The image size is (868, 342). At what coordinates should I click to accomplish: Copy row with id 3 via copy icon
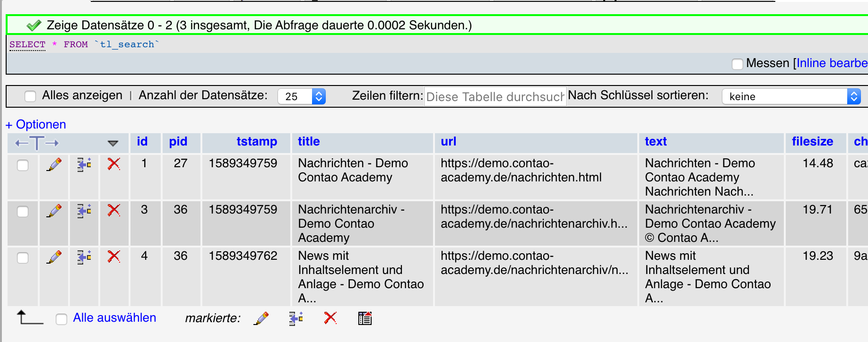[84, 211]
